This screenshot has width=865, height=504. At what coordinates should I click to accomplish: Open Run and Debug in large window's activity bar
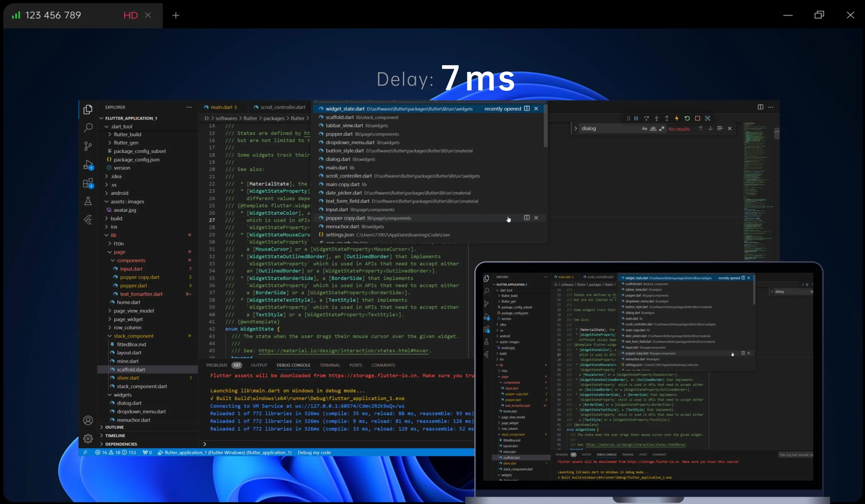click(x=88, y=165)
